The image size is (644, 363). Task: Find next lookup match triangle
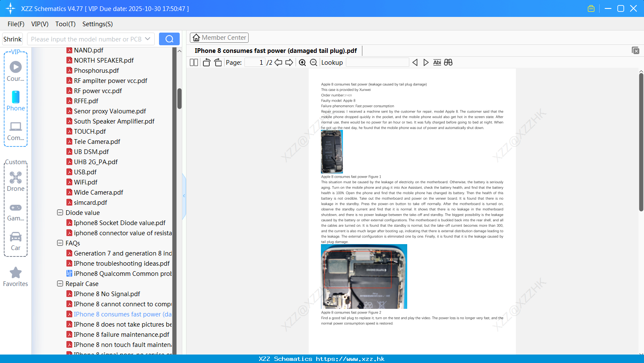tap(426, 63)
